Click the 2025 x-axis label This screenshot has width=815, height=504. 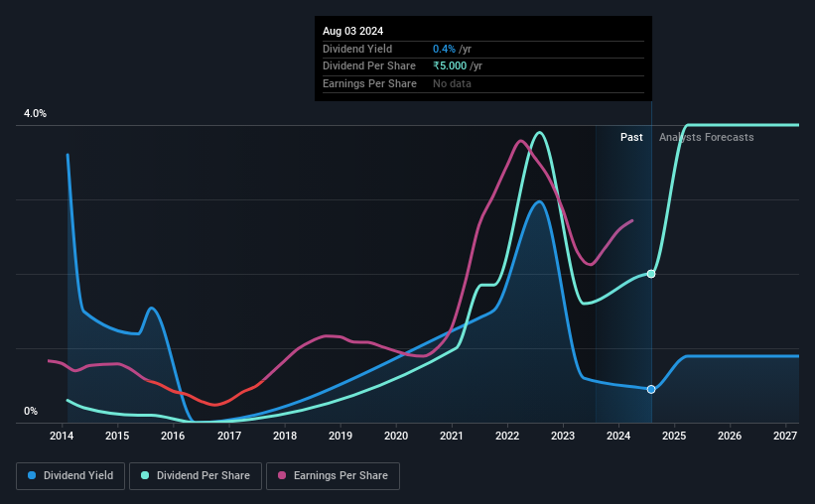pyautogui.click(x=674, y=436)
